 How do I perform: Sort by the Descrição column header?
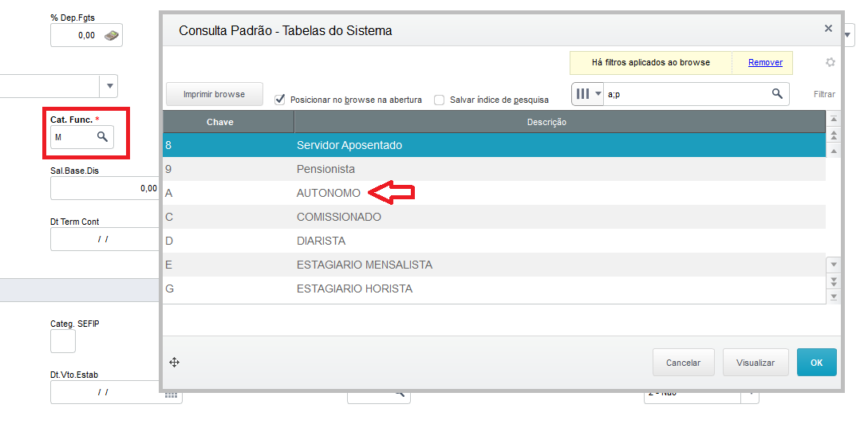pyautogui.click(x=560, y=122)
